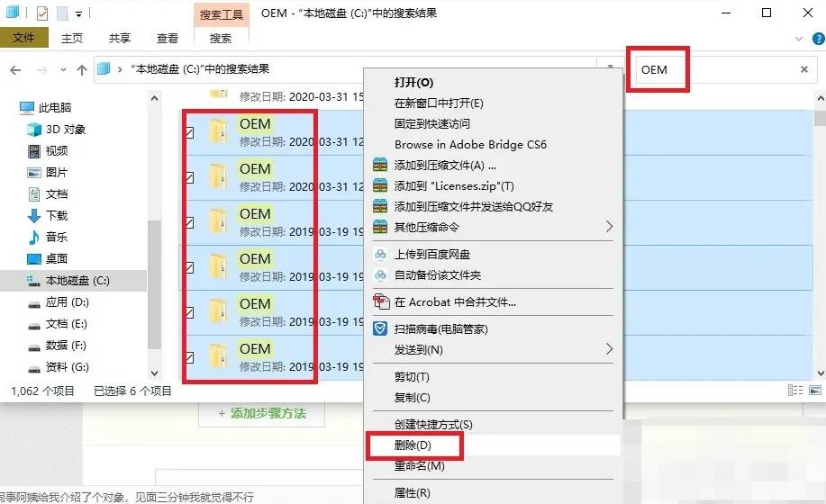Select 剪切(T) in the context menu
This screenshot has width=826, height=504.
point(412,377)
